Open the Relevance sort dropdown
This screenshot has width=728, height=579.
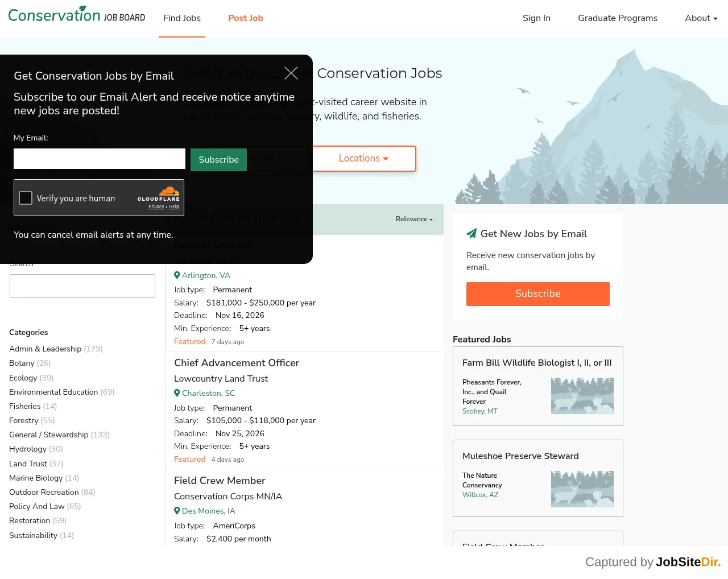coord(414,219)
